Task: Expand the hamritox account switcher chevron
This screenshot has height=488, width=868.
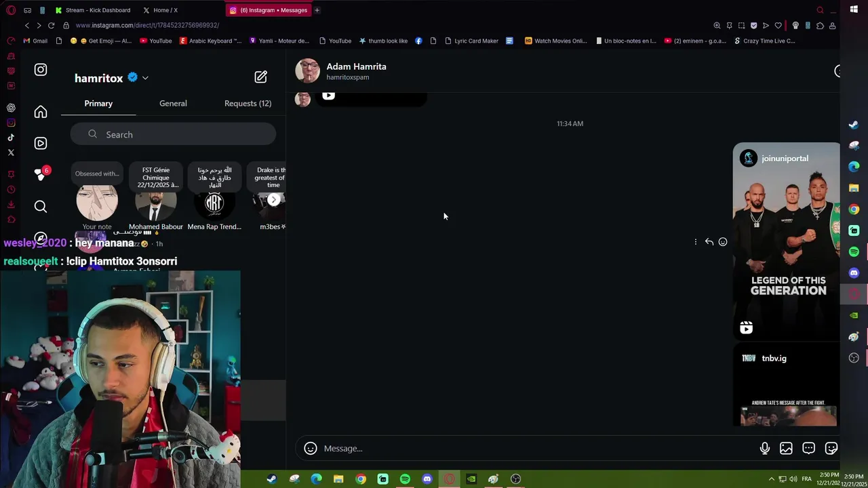Action: click(145, 78)
